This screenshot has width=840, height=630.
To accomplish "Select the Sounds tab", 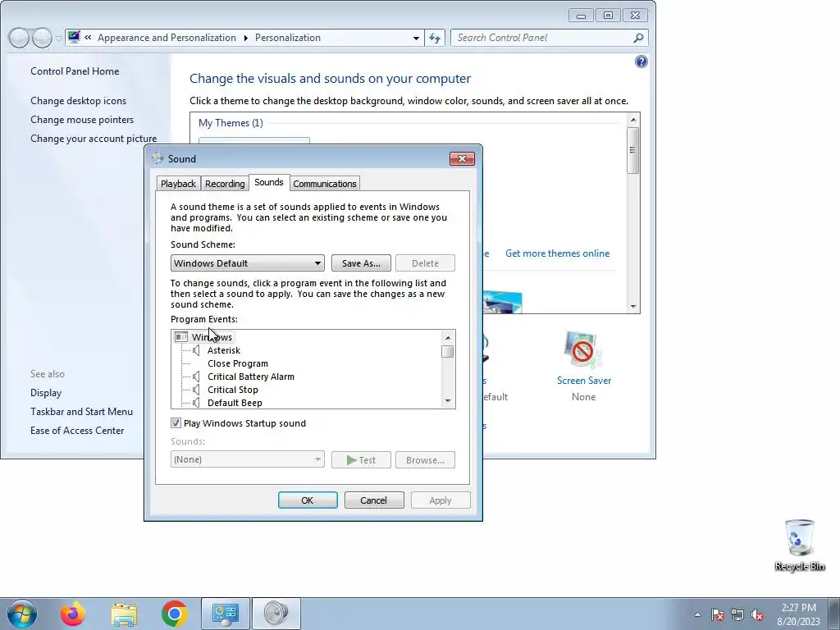I will click(x=269, y=182).
